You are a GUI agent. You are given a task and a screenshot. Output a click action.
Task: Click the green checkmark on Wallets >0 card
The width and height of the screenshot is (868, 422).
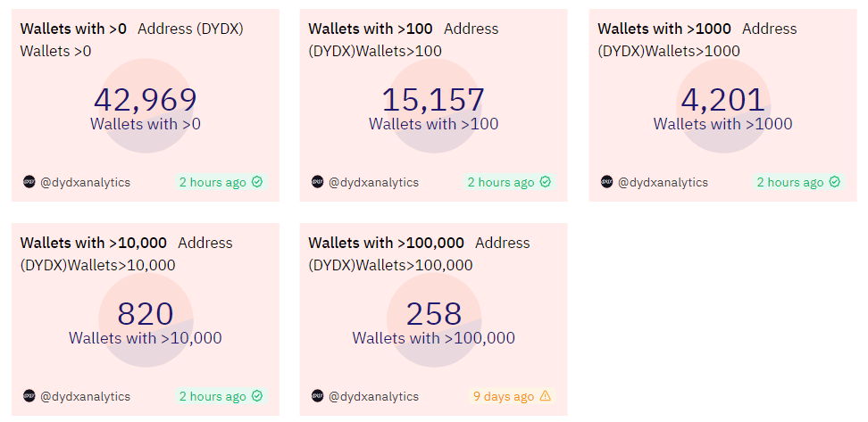[x=257, y=182]
